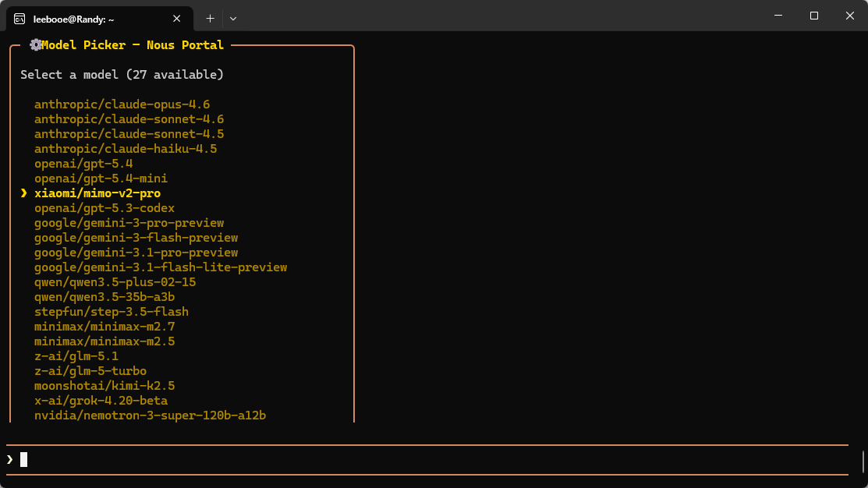Click the gear icon beside Model Picker
This screenshot has height=488, width=868.
(35, 44)
